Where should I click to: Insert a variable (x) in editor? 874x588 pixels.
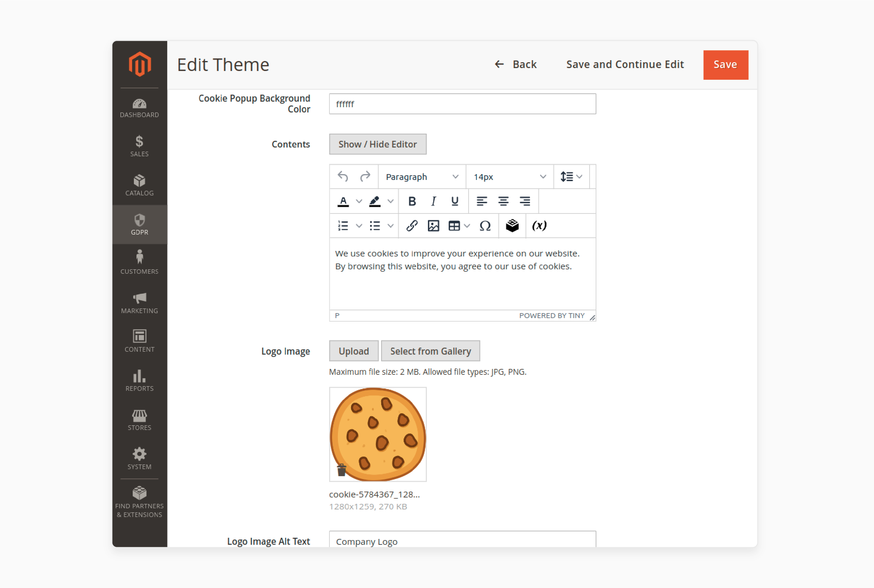click(x=539, y=226)
